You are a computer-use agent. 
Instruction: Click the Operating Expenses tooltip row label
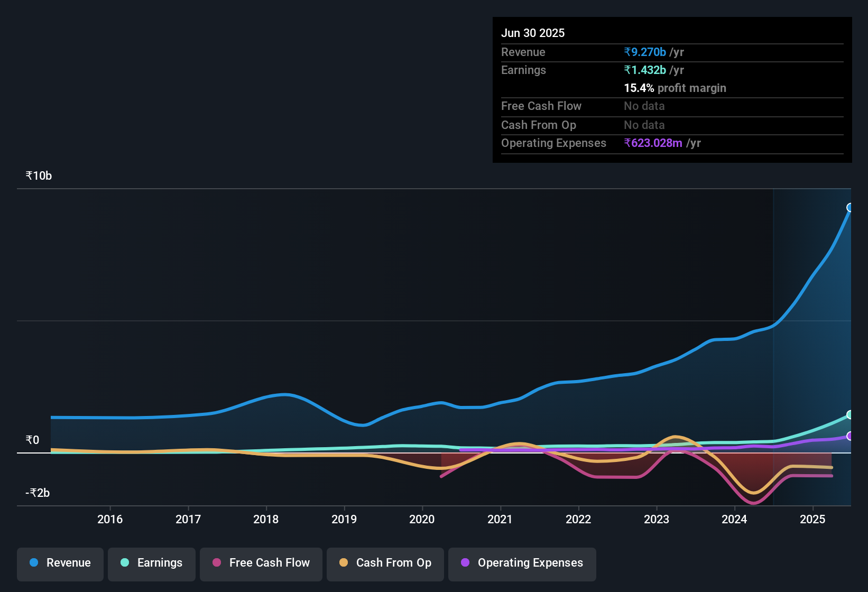tap(553, 143)
